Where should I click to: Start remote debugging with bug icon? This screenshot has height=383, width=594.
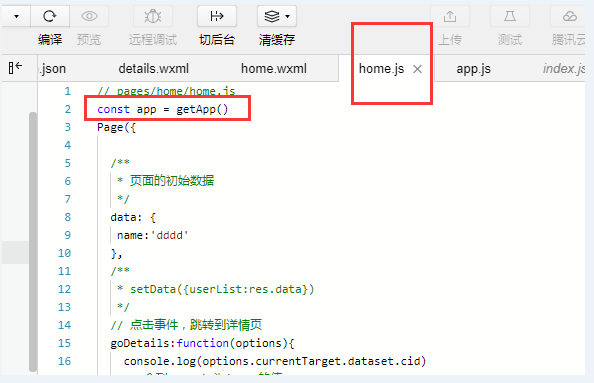(x=153, y=16)
